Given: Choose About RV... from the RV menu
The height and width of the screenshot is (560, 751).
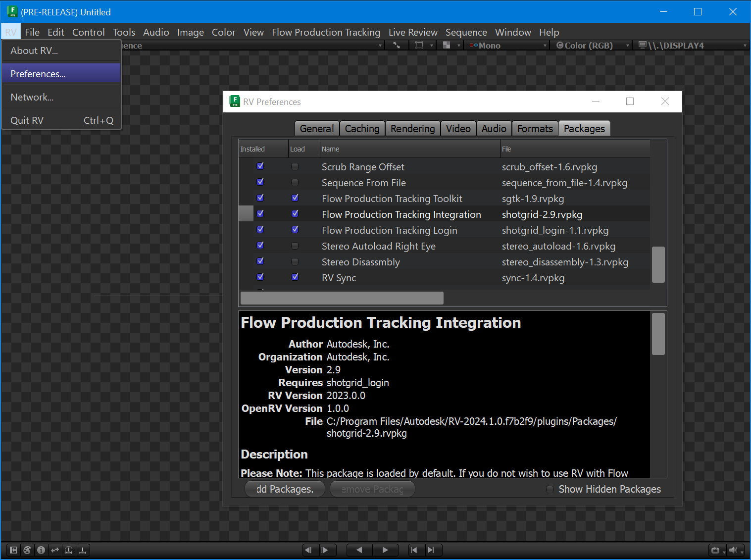Looking at the screenshot, I should 61,51.
